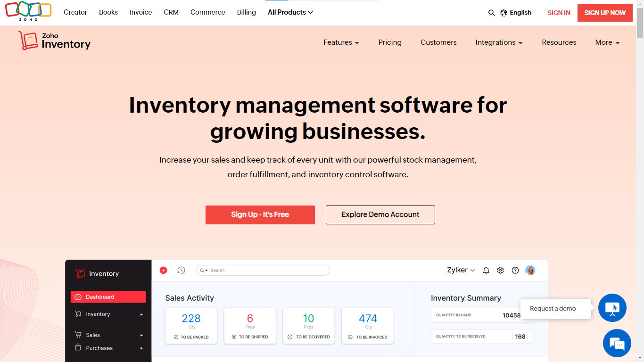
Task: Click the Request a demo presentation icon
Action: pyautogui.click(x=612, y=308)
